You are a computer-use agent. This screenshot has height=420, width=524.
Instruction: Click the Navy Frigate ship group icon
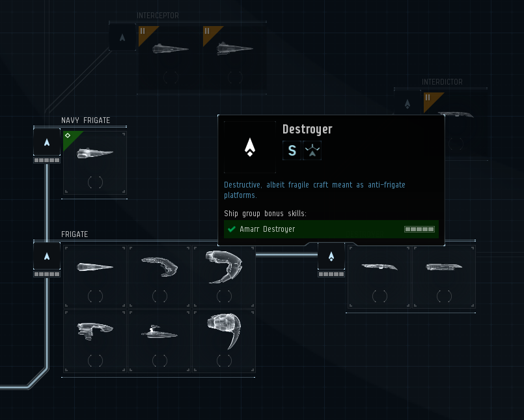(47, 143)
